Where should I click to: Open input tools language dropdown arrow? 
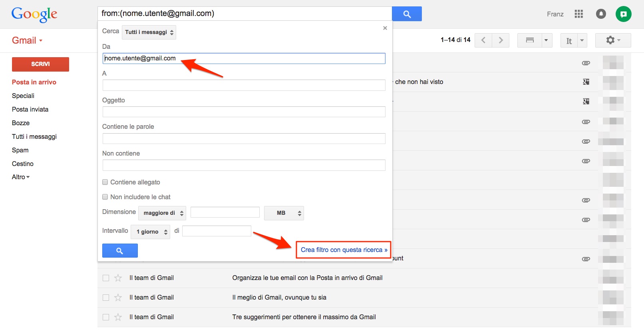tap(582, 40)
